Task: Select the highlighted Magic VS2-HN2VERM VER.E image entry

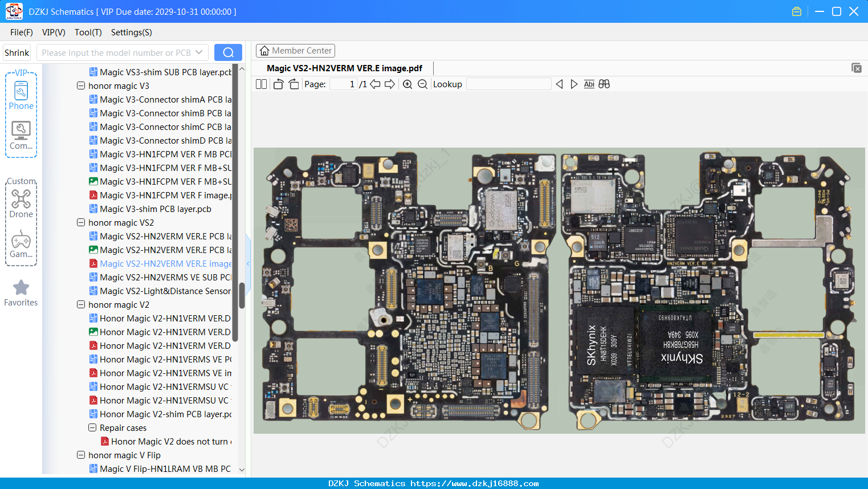Action: (x=166, y=264)
